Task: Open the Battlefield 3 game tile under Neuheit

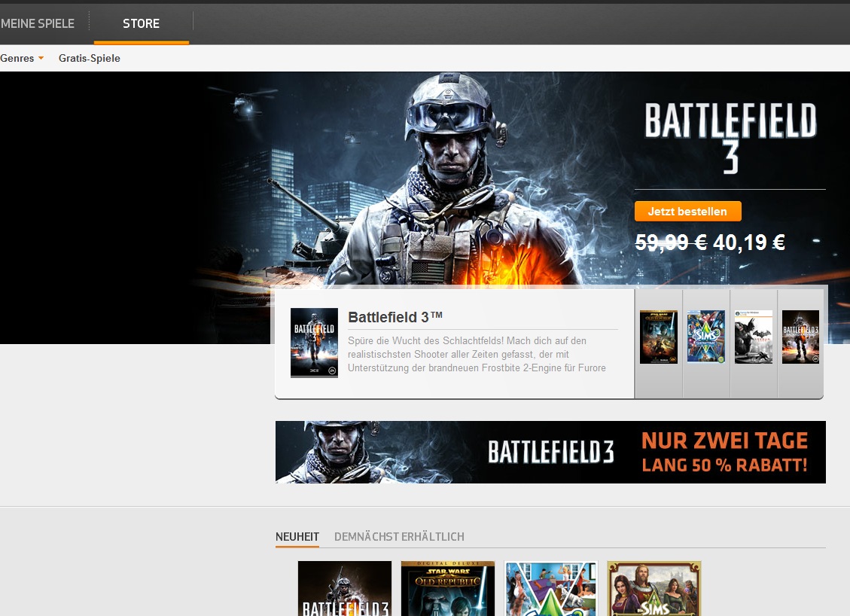Action: [x=345, y=588]
